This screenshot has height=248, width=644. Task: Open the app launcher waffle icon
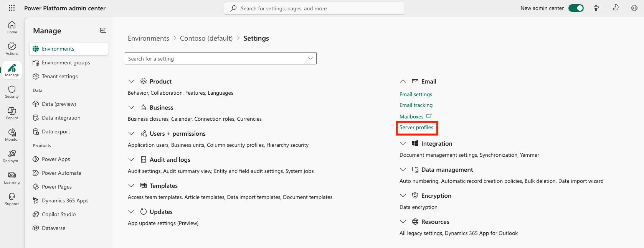12,8
